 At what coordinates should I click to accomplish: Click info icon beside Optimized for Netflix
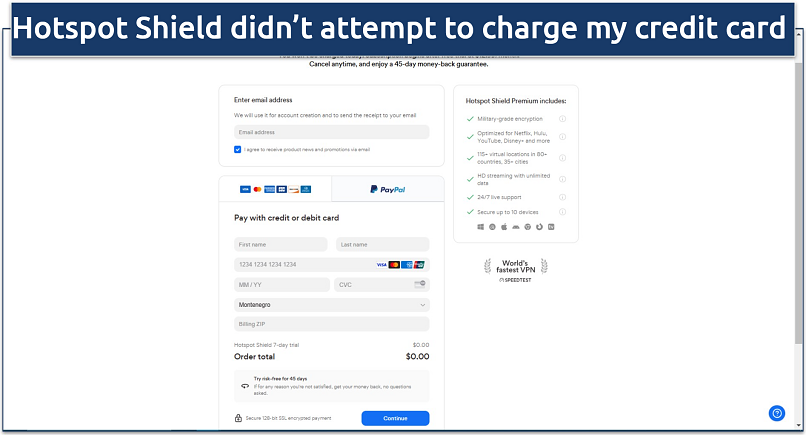coord(563,137)
